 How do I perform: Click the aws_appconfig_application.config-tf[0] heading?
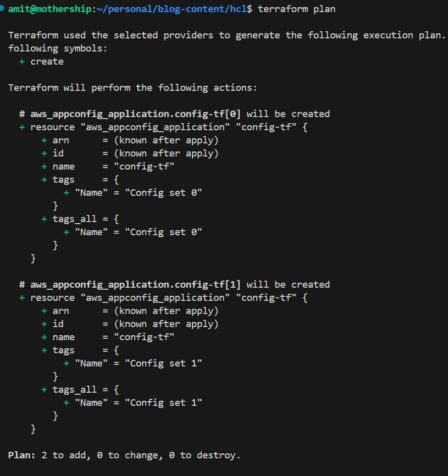[135, 114]
